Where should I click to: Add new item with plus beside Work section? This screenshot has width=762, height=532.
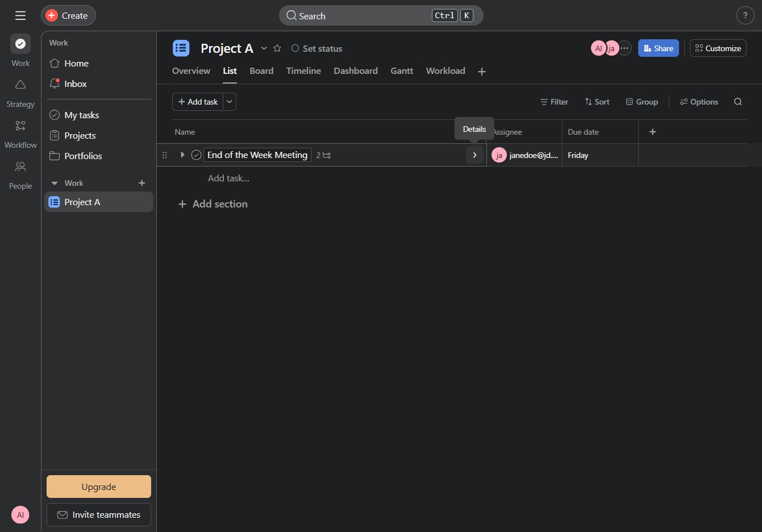(x=142, y=183)
